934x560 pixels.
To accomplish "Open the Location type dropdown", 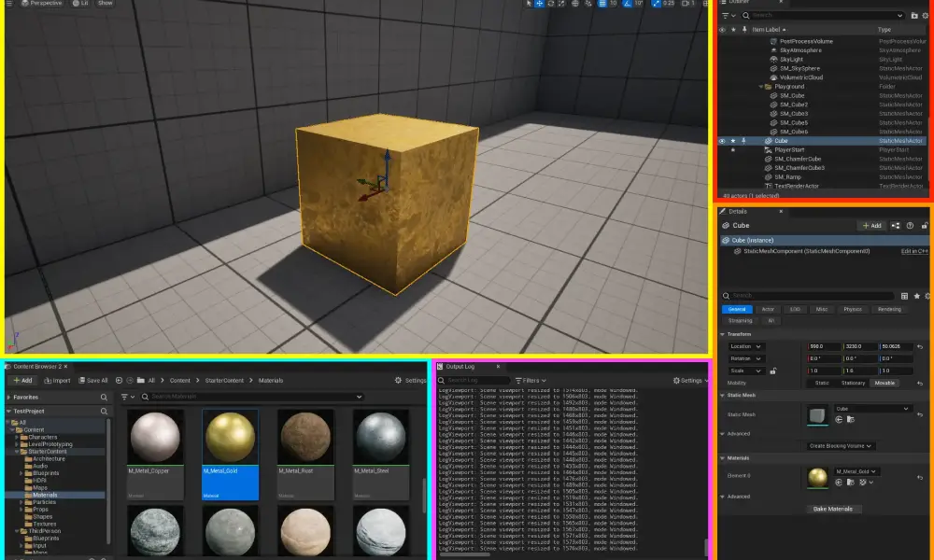I will pyautogui.click(x=745, y=346).
